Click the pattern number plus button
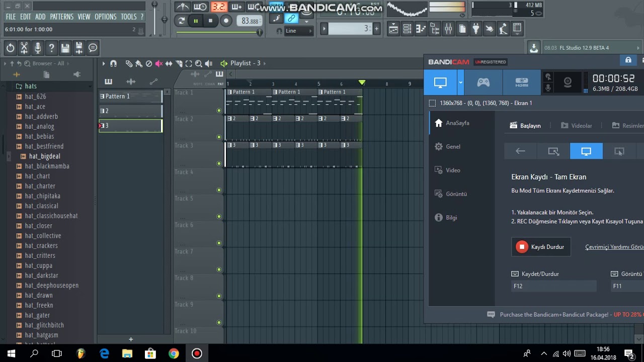The width and height of the screenshot is (644, 362). tap(376, 29)
